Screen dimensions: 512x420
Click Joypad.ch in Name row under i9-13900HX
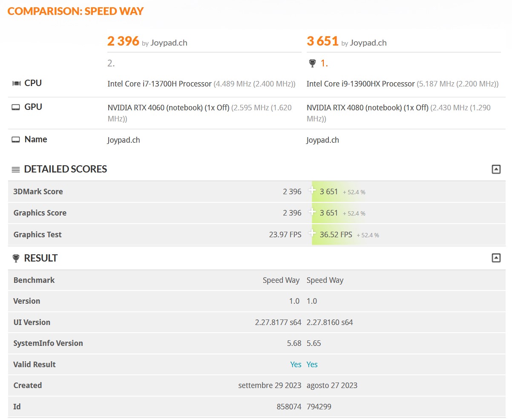pos(323,140)
